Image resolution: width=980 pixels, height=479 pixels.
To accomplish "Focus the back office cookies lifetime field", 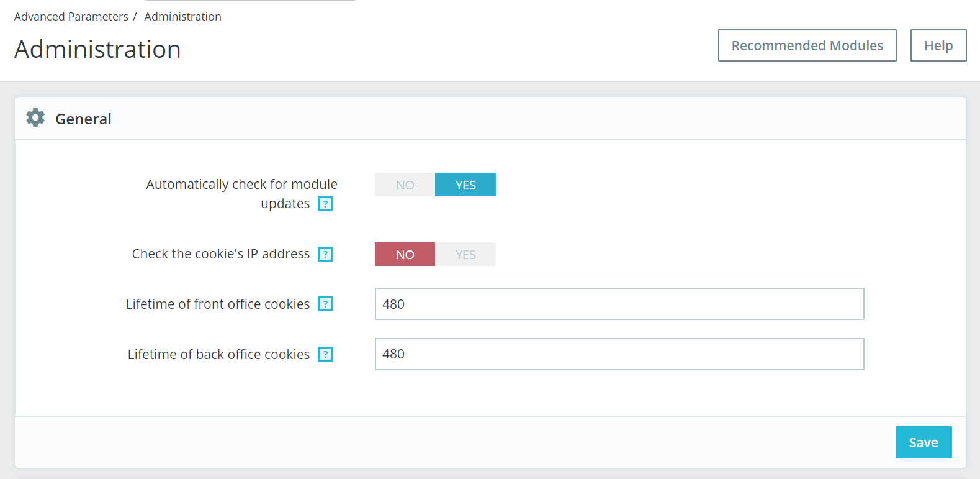I will [x=619, y=354].
